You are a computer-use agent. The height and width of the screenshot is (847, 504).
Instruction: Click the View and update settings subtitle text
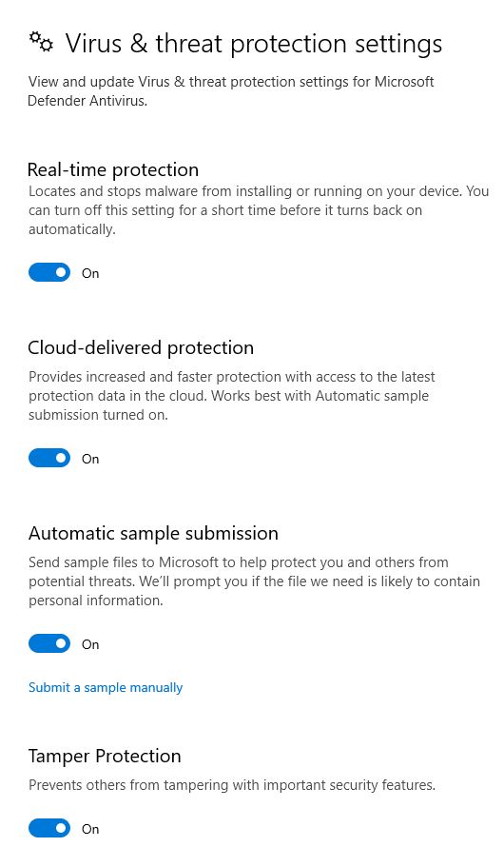click(x=230, y=90)
